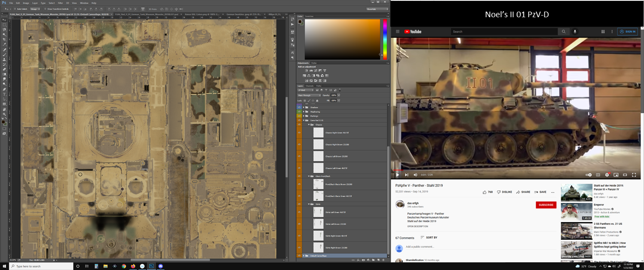Hide the Weathering layer group
644x270 pixels.
(299, 112)
